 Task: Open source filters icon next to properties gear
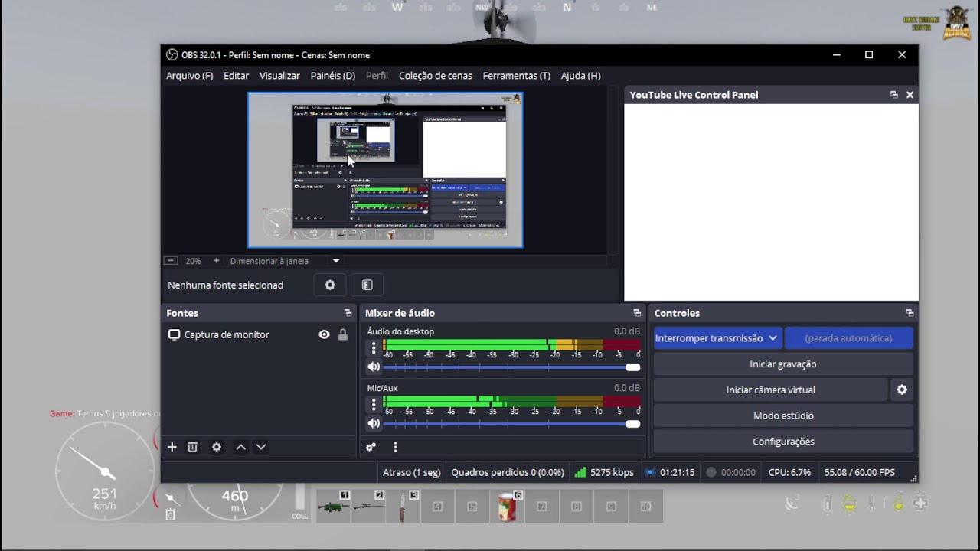(367, 285)
